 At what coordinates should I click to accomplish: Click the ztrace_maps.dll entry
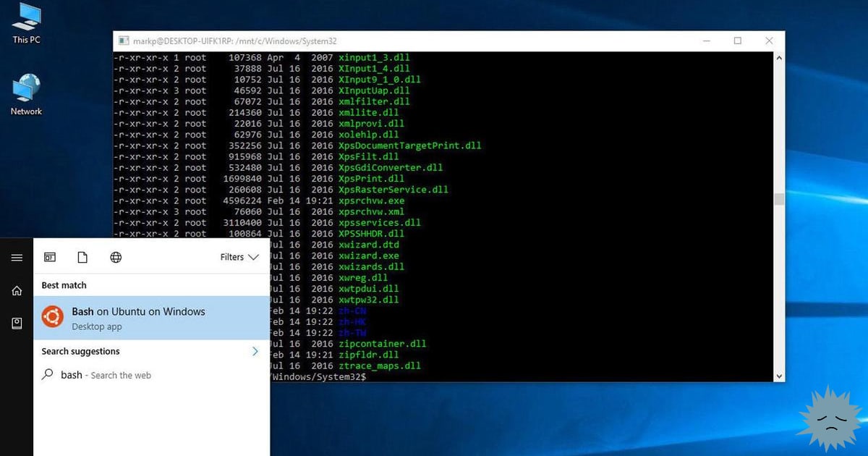tap(380, 366)
